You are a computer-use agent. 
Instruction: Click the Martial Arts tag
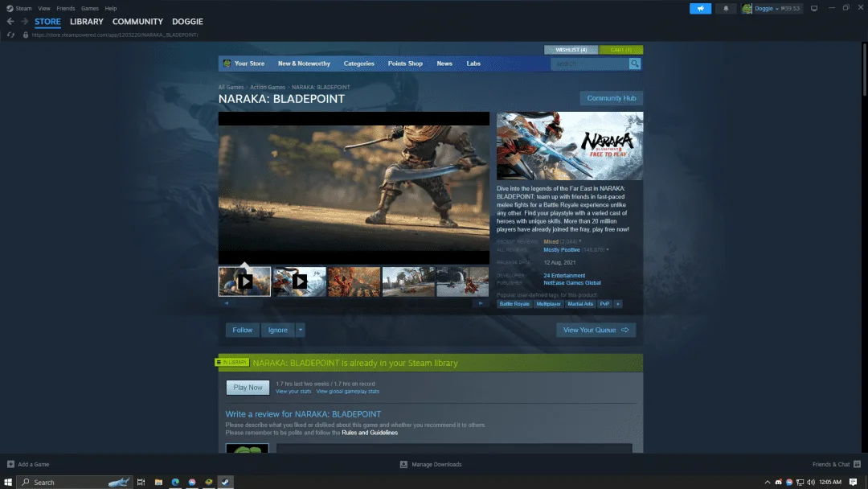[580, 304]
